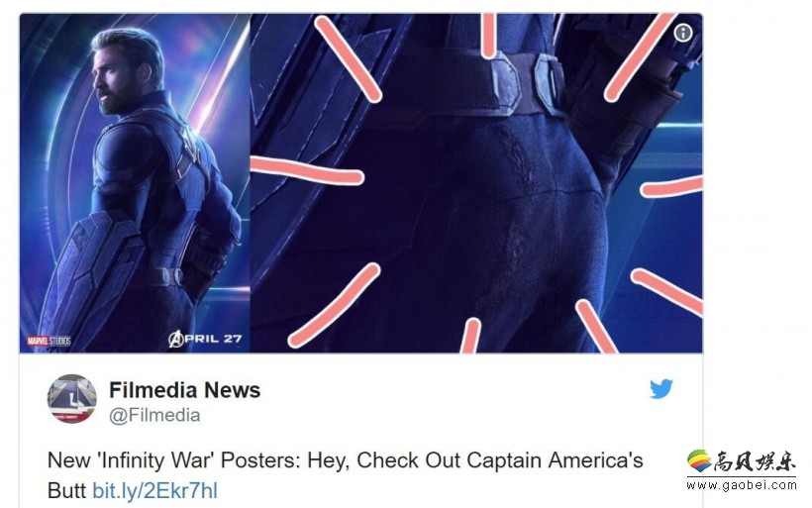Open the Captain America poster thumbnail
Viewport: 812px width, 508px height.
[135, 183]
